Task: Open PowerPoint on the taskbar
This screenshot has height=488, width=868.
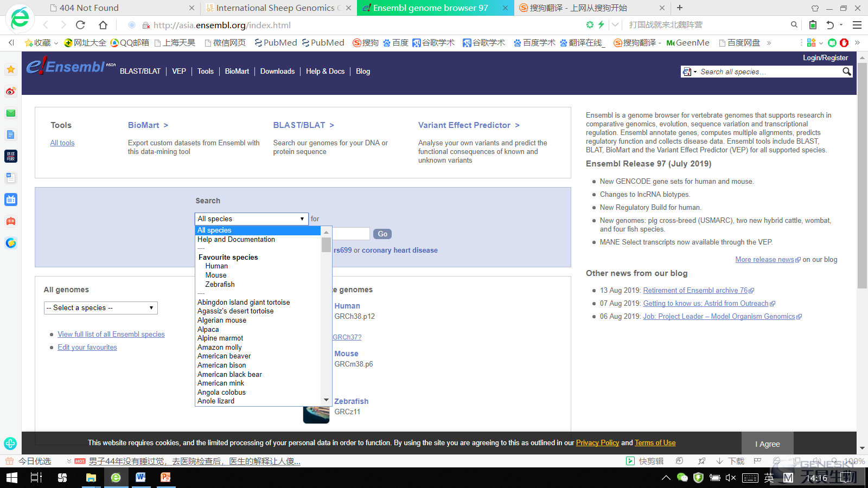Action: pyautogui.click(x=165, y=477)
